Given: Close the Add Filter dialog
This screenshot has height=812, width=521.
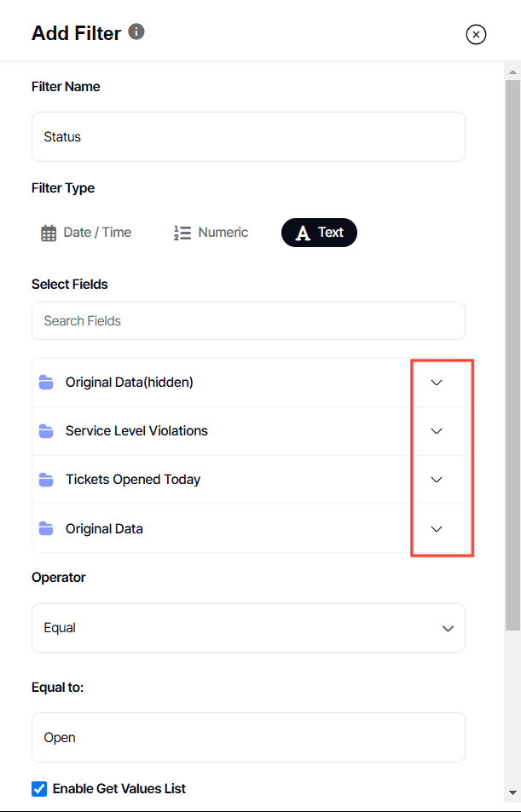Looking at the screenshot, I should pos(476,34).
